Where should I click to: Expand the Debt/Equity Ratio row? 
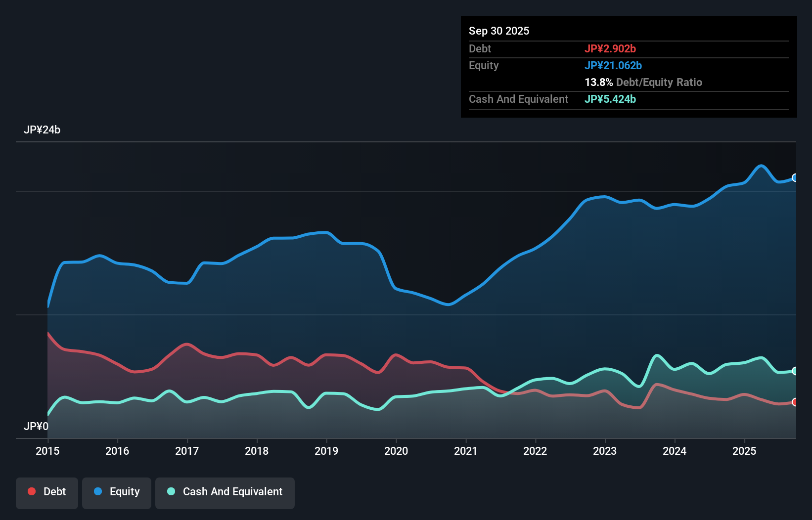click(643, 82)
